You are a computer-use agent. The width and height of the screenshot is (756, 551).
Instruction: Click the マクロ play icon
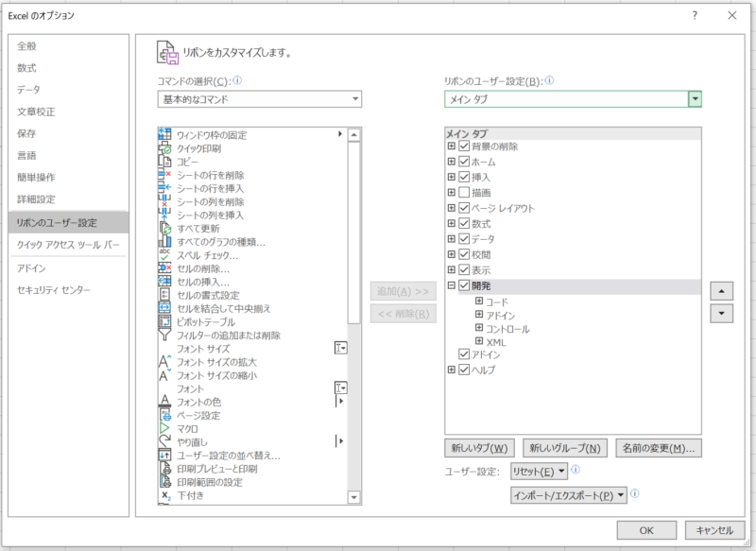coord(164,428)
